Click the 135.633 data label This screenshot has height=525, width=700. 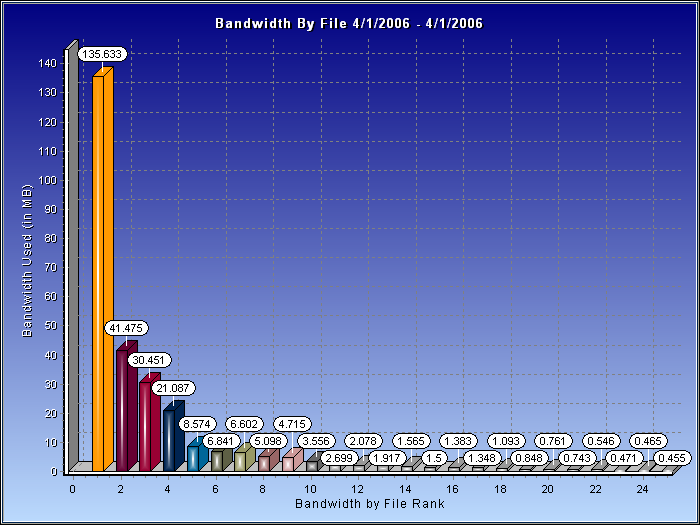pos(102,54)
